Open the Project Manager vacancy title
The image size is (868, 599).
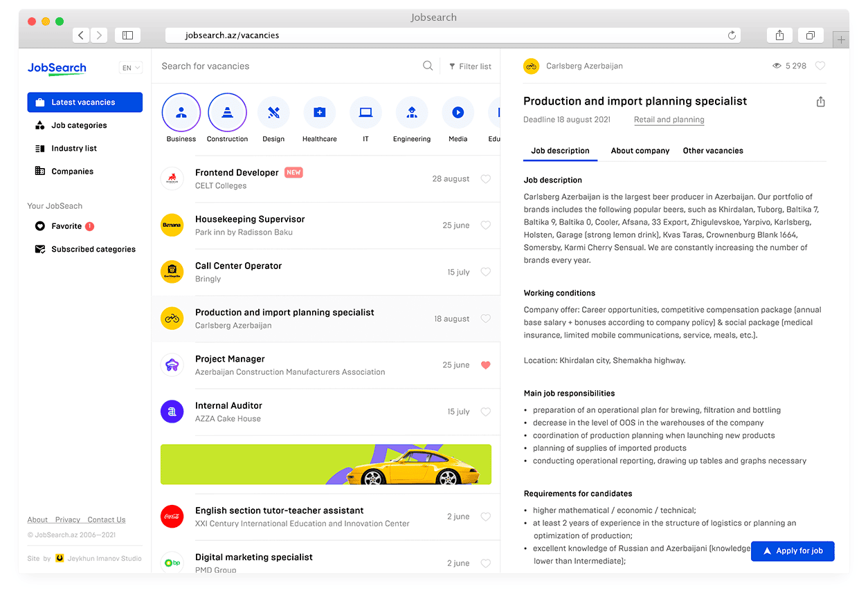[x=230, y=359]
